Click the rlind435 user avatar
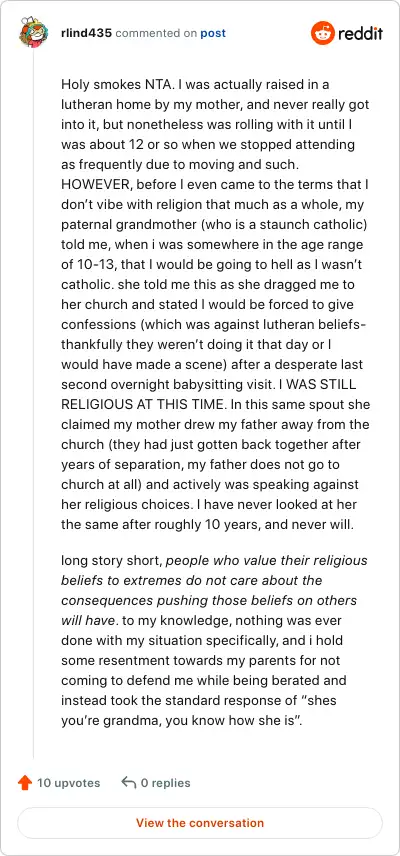The height and width of the screenshot is (856, 400). click(x=33, y=33)
